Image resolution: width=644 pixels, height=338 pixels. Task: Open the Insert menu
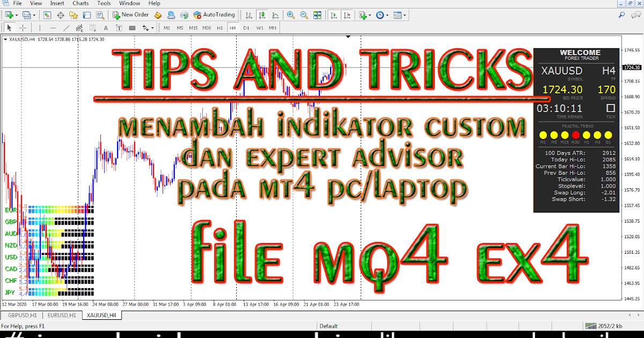tap(57, 3)
